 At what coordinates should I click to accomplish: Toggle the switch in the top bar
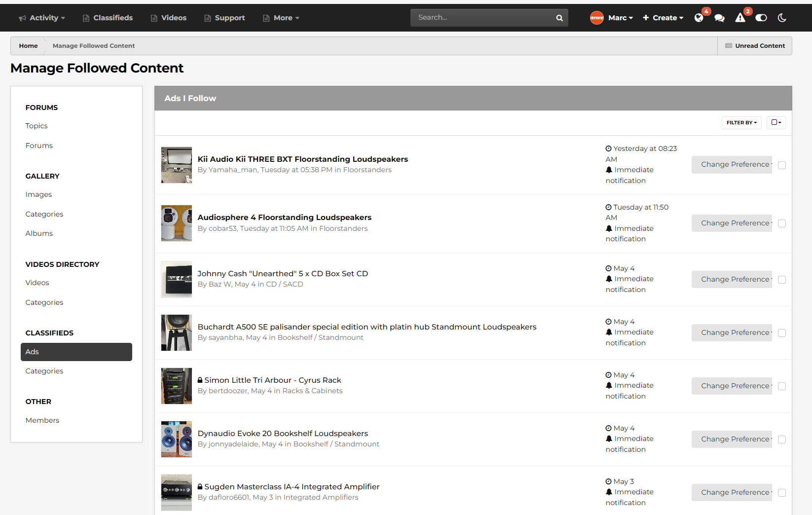(761, 18)
